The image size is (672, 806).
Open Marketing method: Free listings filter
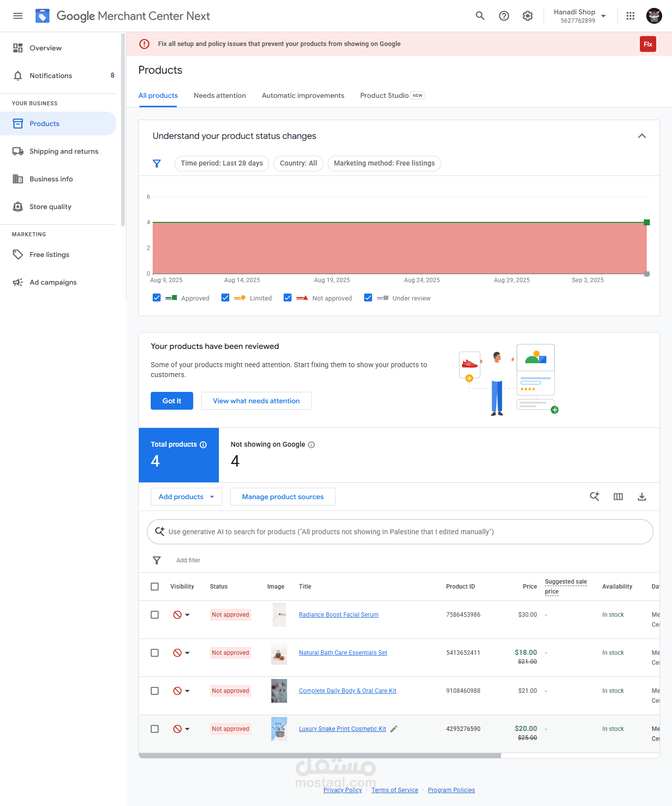click(x=384, y=164)
